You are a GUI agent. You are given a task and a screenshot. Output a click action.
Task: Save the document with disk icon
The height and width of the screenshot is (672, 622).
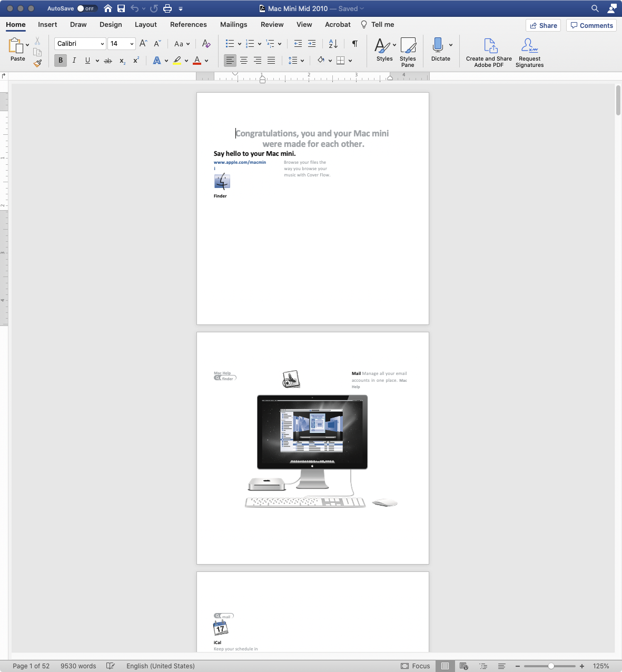pyautogui.click(x=121, y=8)
